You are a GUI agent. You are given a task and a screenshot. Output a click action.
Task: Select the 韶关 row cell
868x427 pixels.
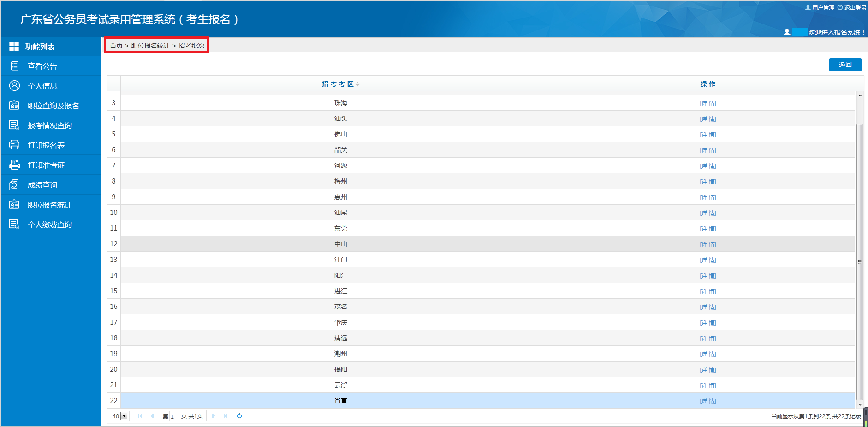[x=341, y=150]
